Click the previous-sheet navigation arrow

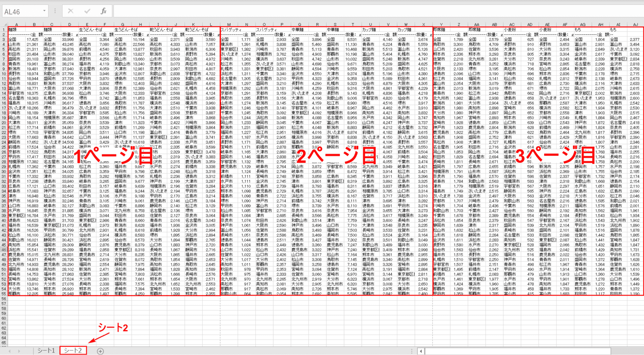click(x=10, y=351)
